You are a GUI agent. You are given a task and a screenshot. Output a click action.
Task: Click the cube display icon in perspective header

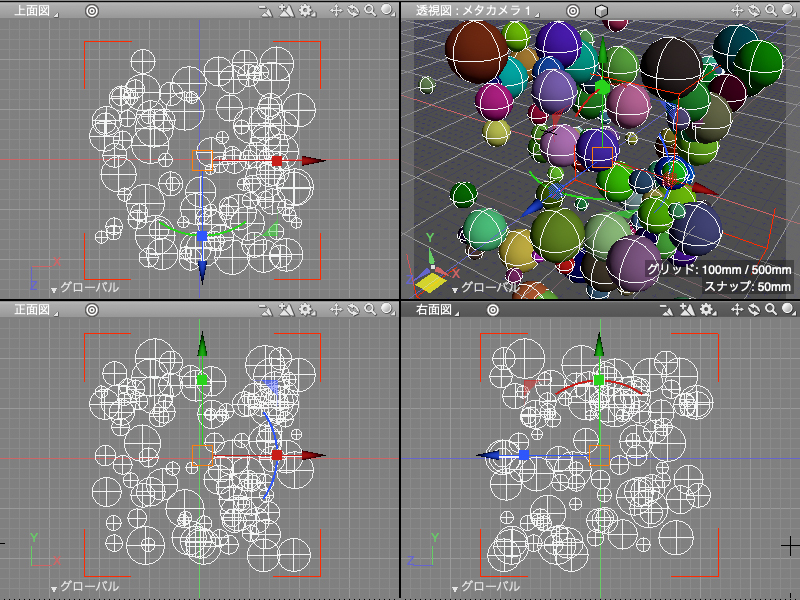pos(602,11)
